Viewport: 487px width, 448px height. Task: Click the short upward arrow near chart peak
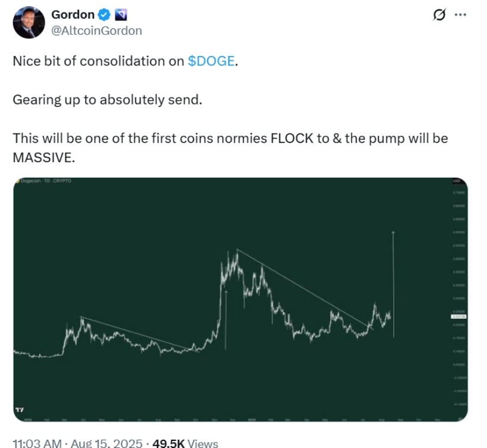226,320
